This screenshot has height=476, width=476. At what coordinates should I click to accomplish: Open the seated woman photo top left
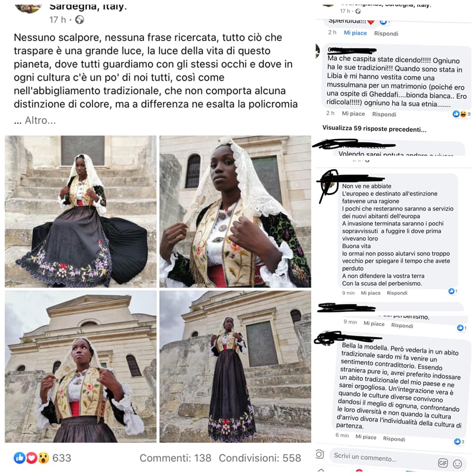80,212
